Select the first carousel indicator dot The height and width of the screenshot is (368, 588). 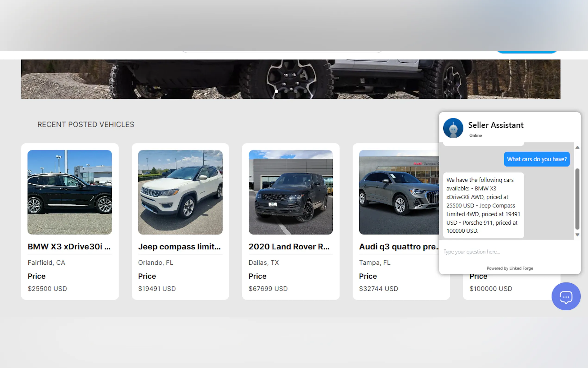pos(276,91)
